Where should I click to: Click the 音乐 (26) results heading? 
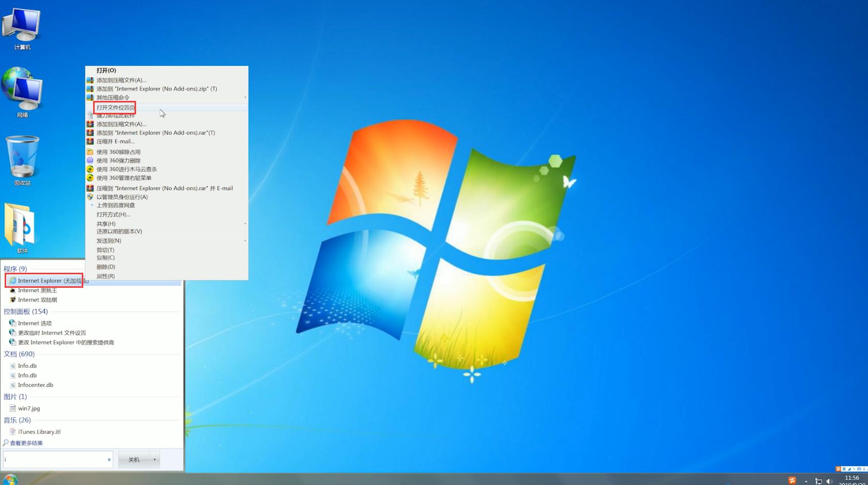[17, 420]
